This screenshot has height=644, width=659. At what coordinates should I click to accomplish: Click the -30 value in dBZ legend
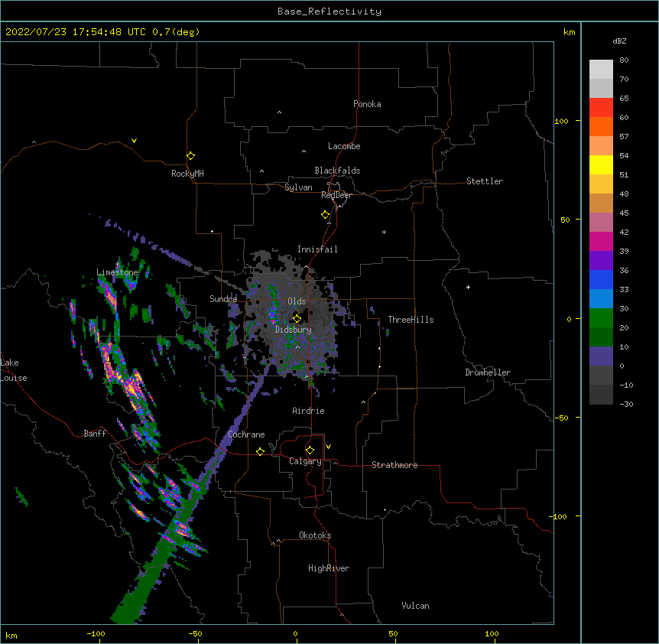pyautogui.click(x=626, y=404)
